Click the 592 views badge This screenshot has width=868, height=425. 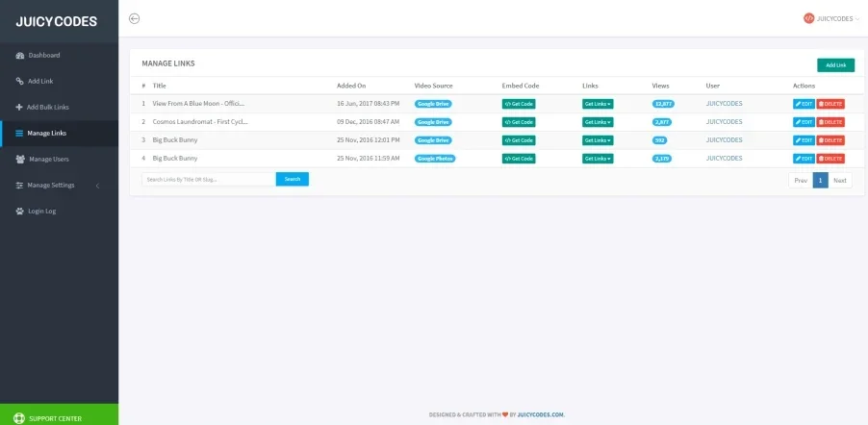pos(659,140)
